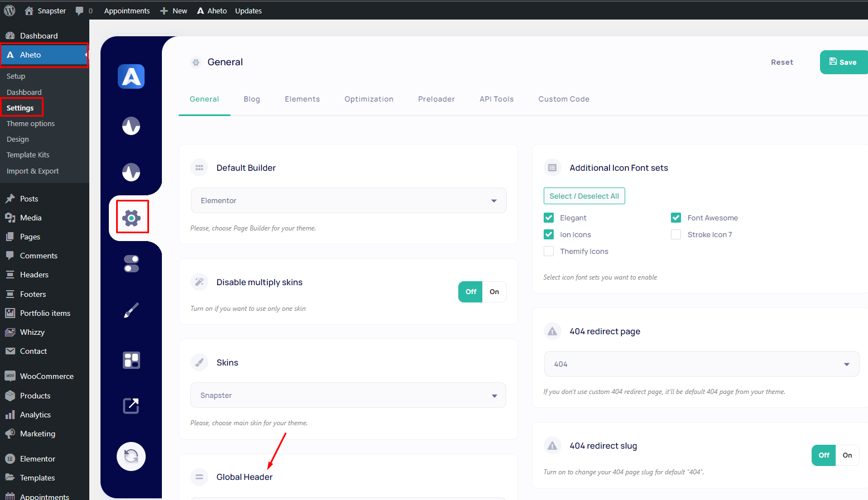Open Theme options submenu item

pyautogui.click(x=31, y=124)
